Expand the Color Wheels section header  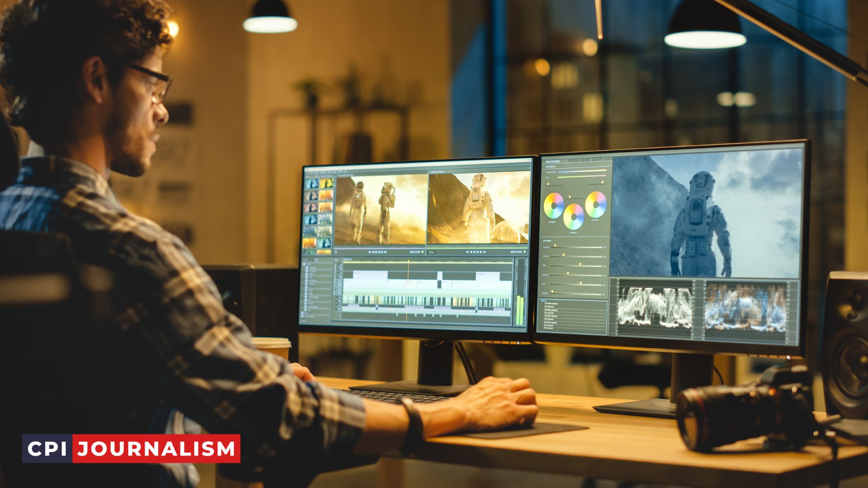[550, 166]
